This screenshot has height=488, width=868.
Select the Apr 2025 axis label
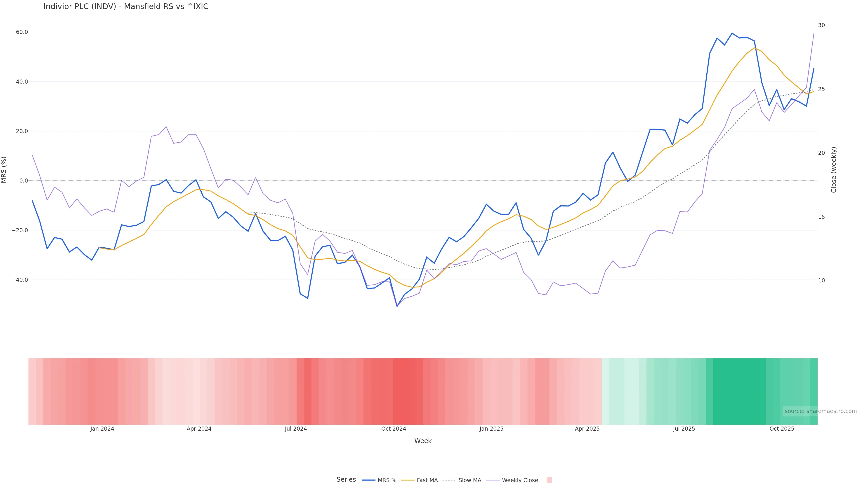587,429
